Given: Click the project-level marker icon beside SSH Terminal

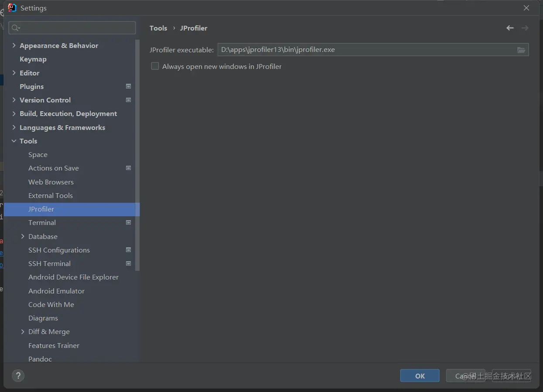Looking at the screenshot, I should point(128,263).
